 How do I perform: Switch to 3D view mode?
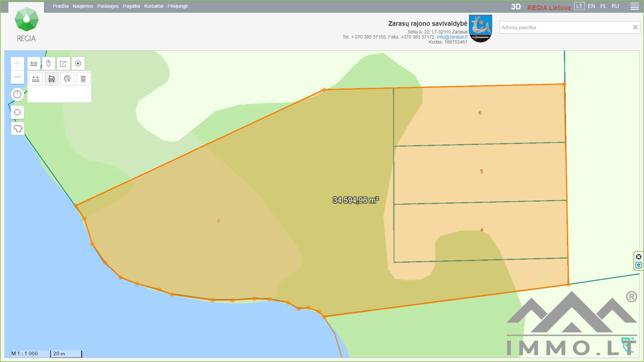(516, 7)
